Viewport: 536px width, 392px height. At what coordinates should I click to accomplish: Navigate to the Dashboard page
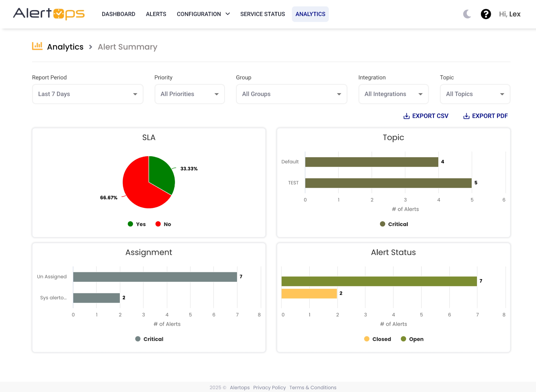pyautogui.click(x=118, y=14)
